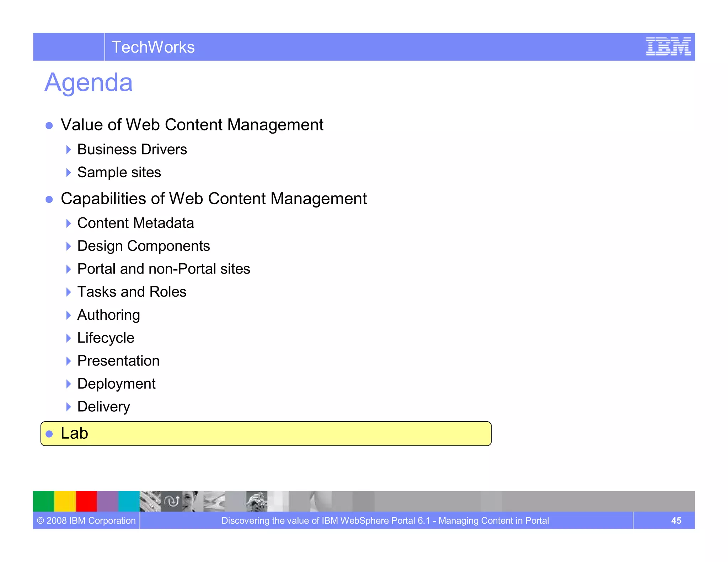Click the highlighted 'Lab' agenda item

266,434
